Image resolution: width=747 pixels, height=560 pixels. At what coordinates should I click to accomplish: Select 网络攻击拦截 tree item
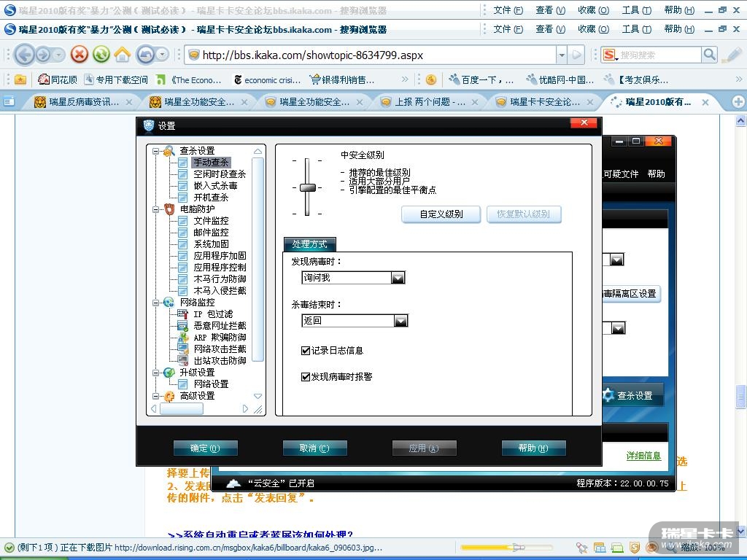(220, 349)
